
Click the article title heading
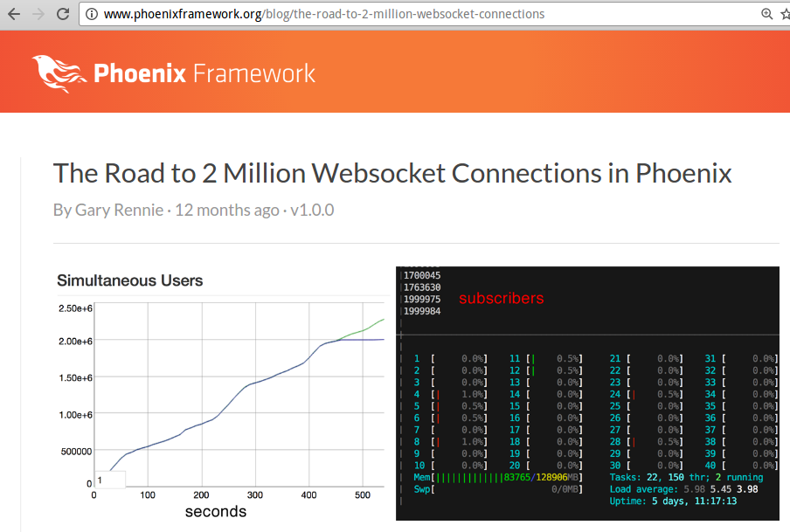point(392,173)
